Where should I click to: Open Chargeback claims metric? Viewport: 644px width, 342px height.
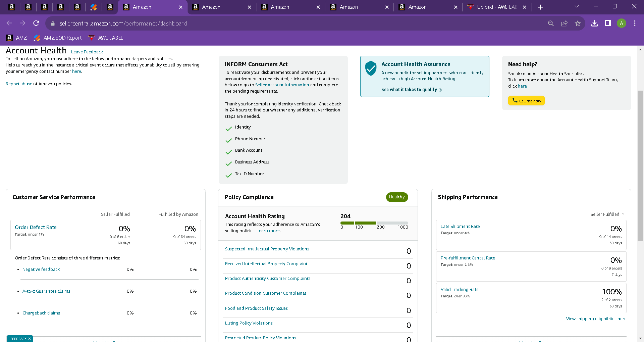tap(41, 313)
